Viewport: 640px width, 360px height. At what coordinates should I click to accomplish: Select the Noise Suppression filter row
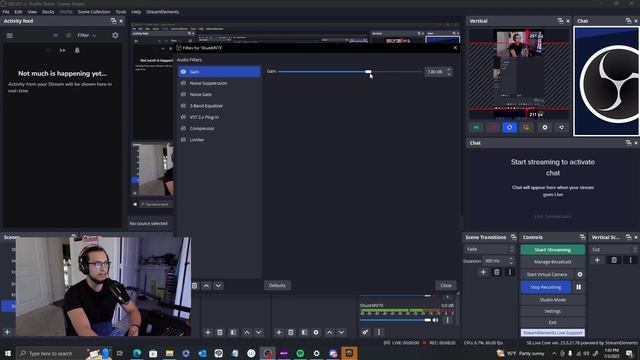220,83
